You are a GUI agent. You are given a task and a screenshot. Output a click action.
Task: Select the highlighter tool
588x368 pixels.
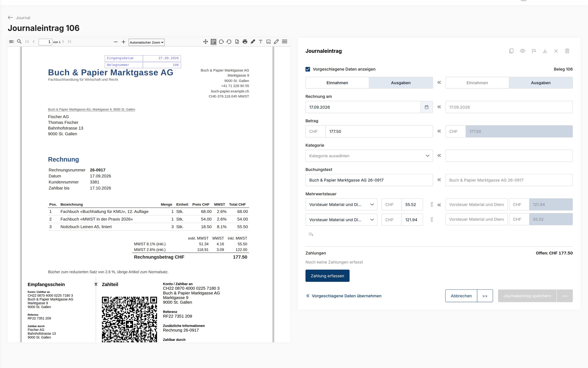(253, 42)
